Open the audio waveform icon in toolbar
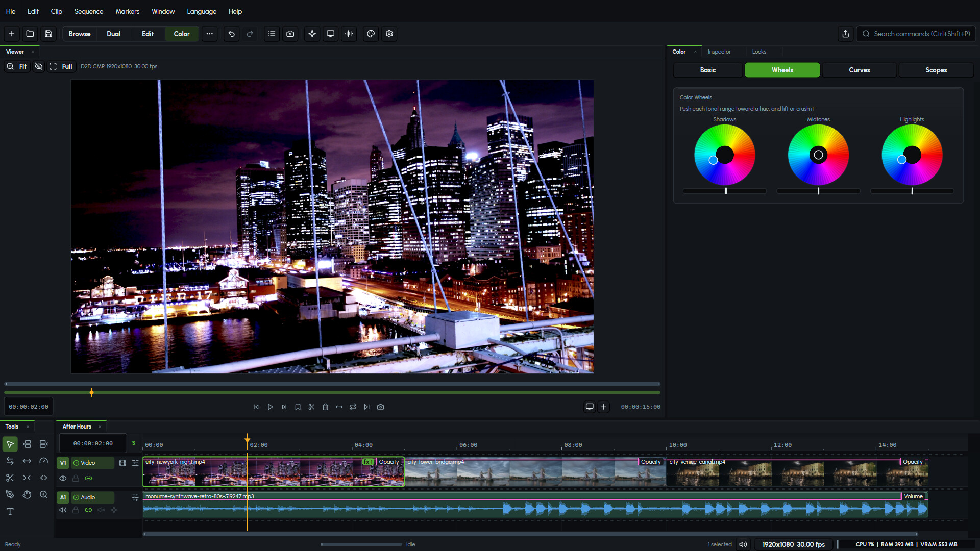Screen dimensions: 980x551 tap(349, 34)
